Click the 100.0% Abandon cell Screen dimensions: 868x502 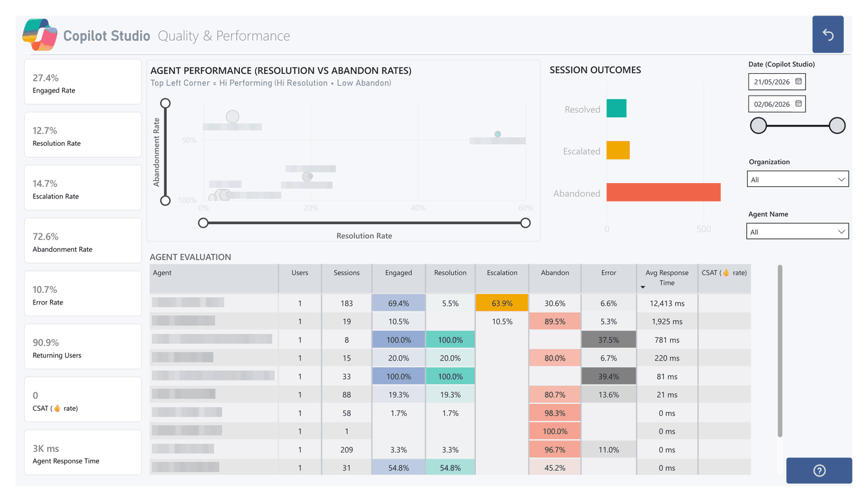(555, 431)
